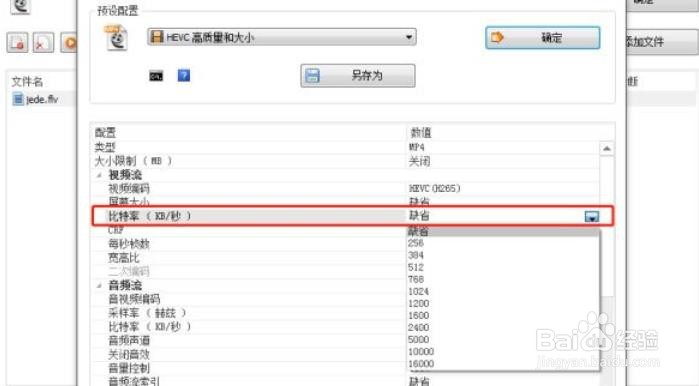Click the orange play icon in background window toolbar
The image size is (699, 386).
(x=69, y=43)
